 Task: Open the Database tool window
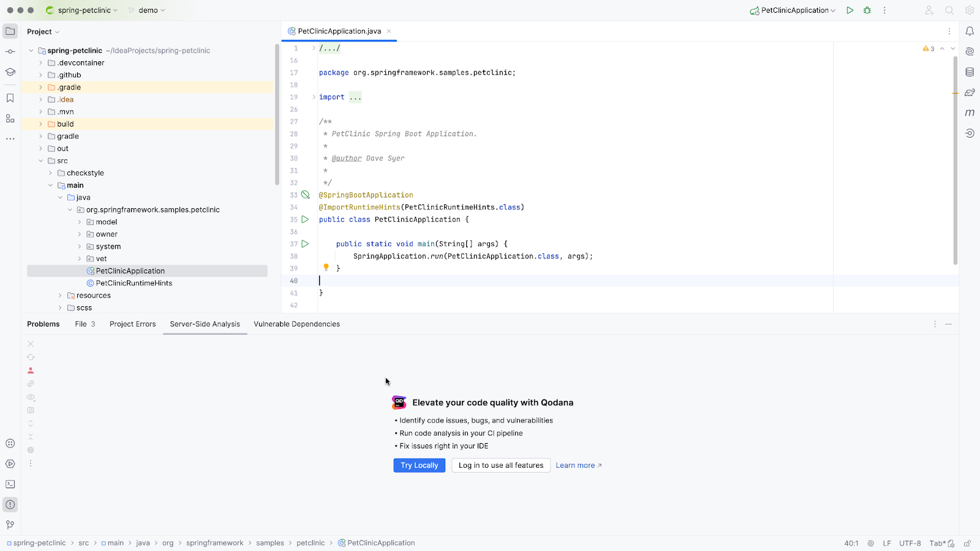tap(970, 72)
